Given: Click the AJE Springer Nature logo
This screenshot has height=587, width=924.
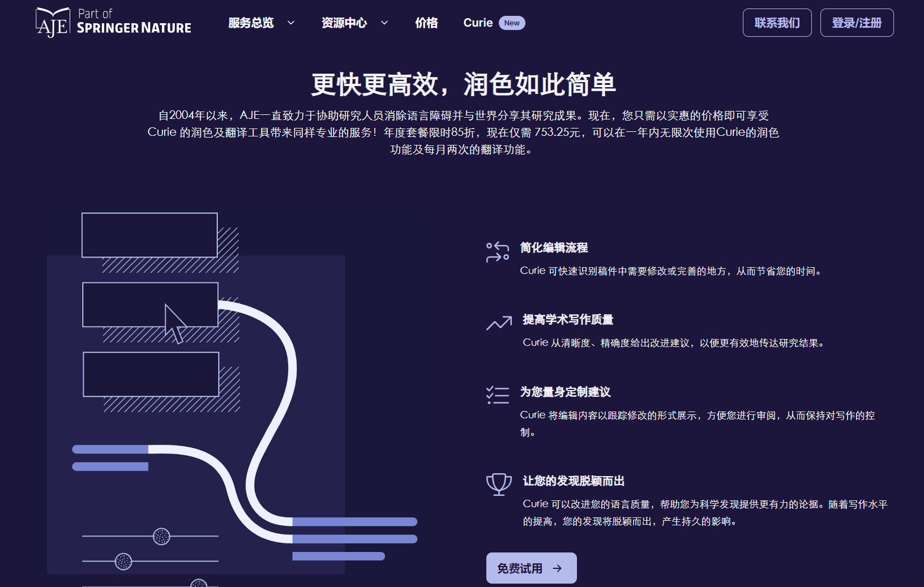Looking at the screenshot, I should [113, 23].
